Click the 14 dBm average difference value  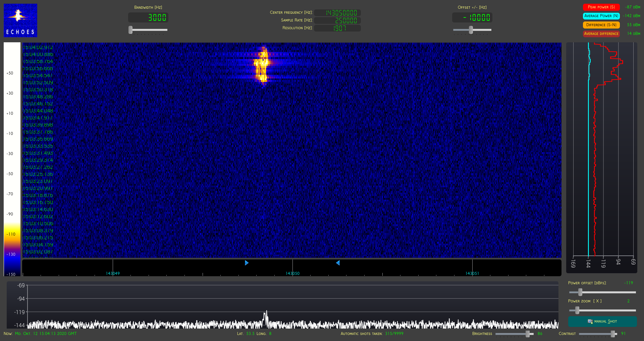click(634, 34)
